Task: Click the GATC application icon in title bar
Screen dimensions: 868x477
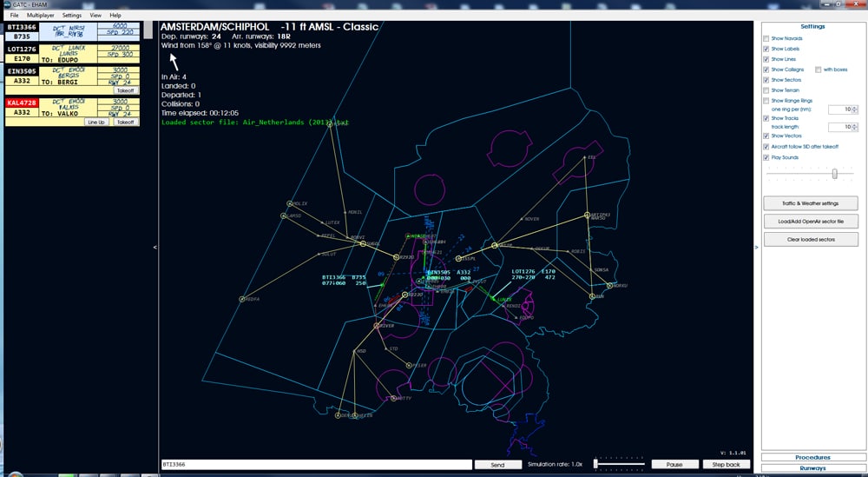Action: 6,4
